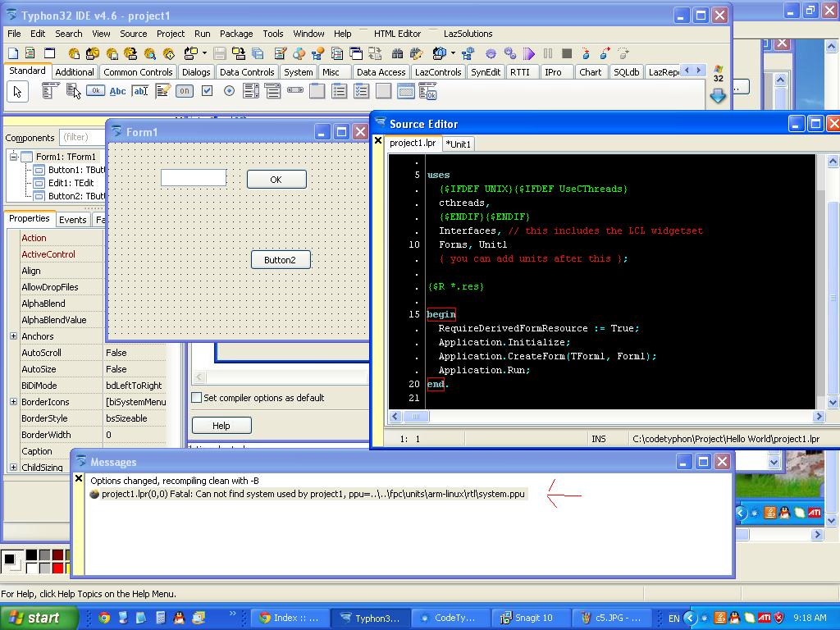
Task: Pick the TMemo component icon
Action: (x=162, y=91)
